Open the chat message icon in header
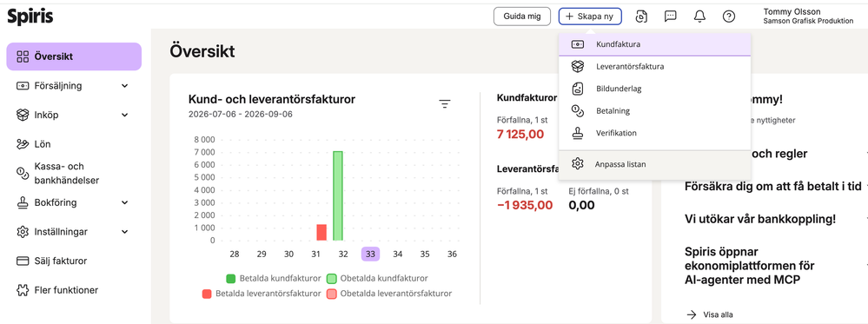 click(x=671, y=17)
